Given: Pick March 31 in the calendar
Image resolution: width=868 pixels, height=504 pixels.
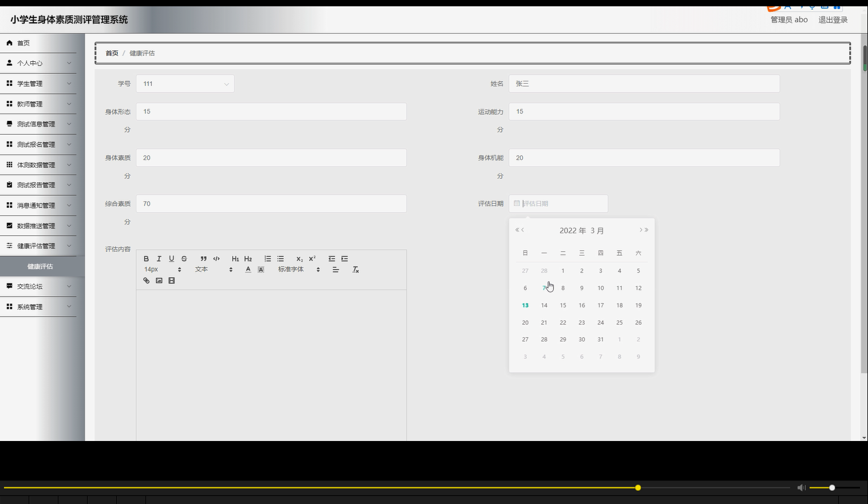Looking at the screenshot, I should [x=601, y=340].
